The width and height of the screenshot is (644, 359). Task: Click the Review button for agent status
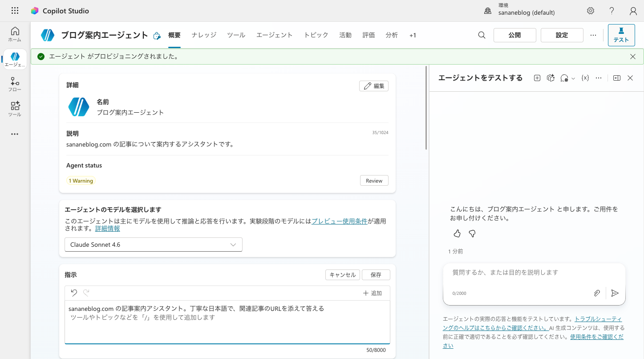coord(374,180)
